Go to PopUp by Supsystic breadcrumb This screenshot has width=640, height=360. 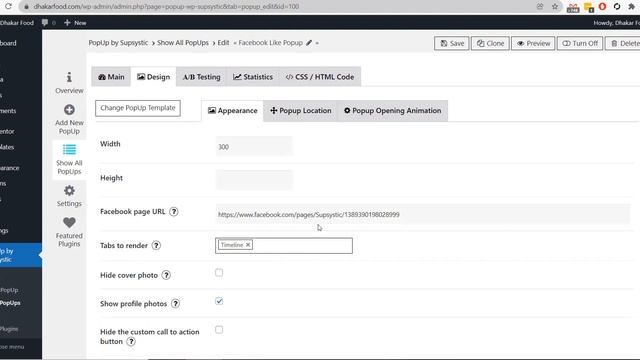[118, 43]
